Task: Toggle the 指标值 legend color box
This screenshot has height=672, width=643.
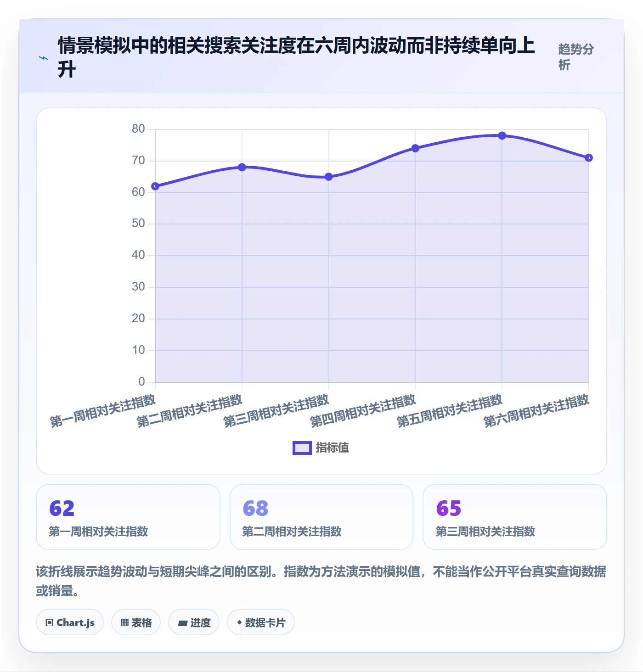Action: [302, 448]
